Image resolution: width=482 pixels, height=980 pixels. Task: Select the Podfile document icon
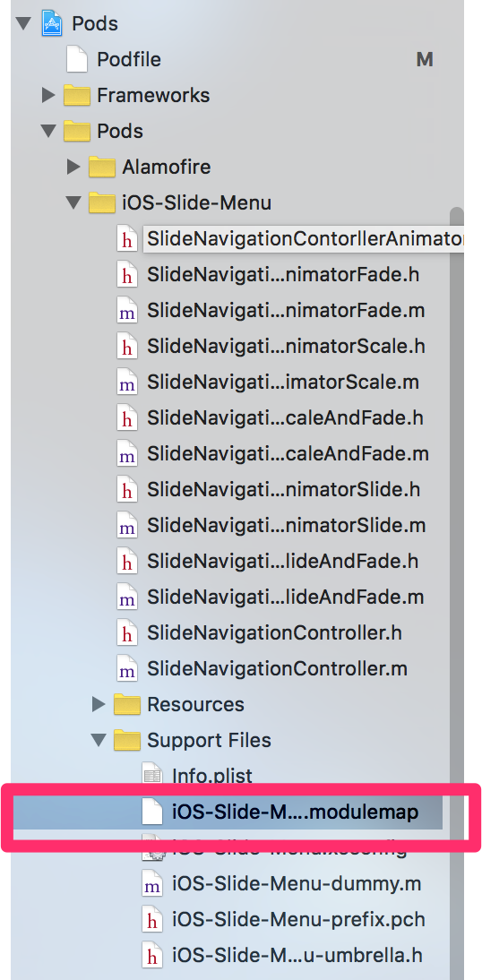click(x=77, y=59)
